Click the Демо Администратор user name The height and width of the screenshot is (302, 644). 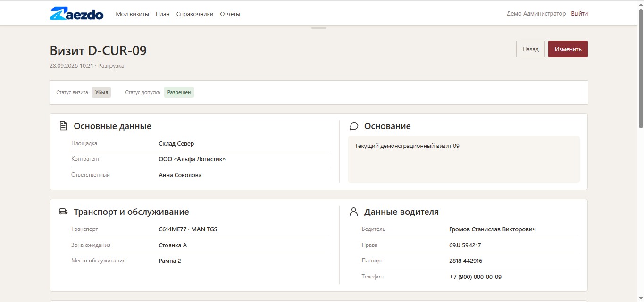click(x=536, y=14)
